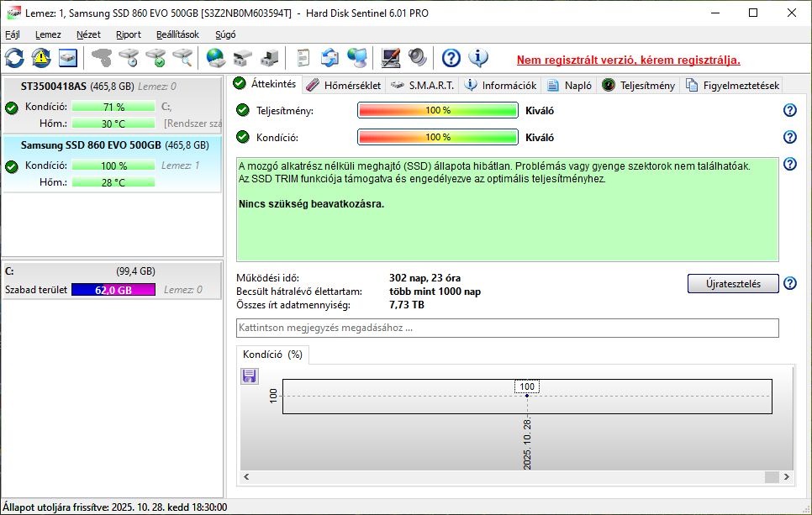
Task: Select the Kondíció (%) chart tab
Action: [x=272, y=355]
